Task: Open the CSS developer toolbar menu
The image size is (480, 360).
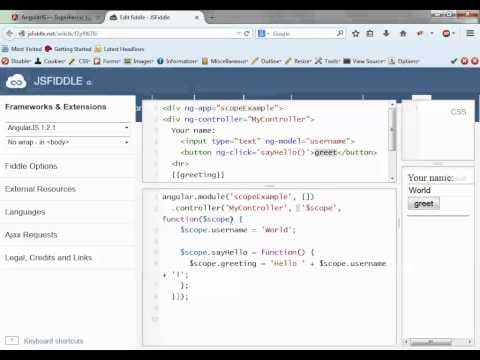Action: [x=80, y=61]
